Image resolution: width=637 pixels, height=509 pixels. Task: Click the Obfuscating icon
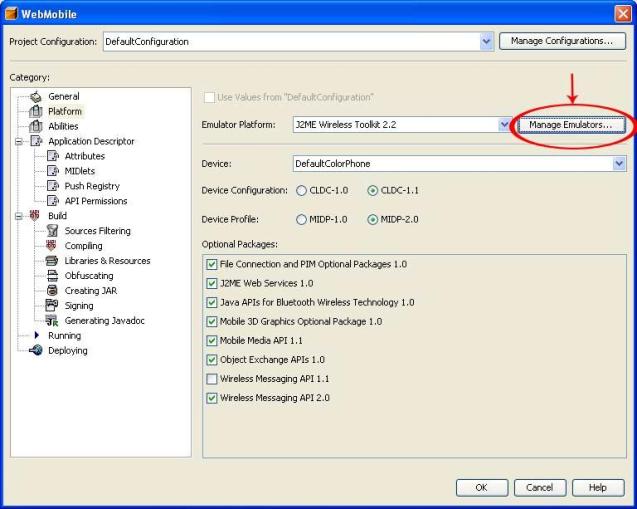[x=54, y=276]
